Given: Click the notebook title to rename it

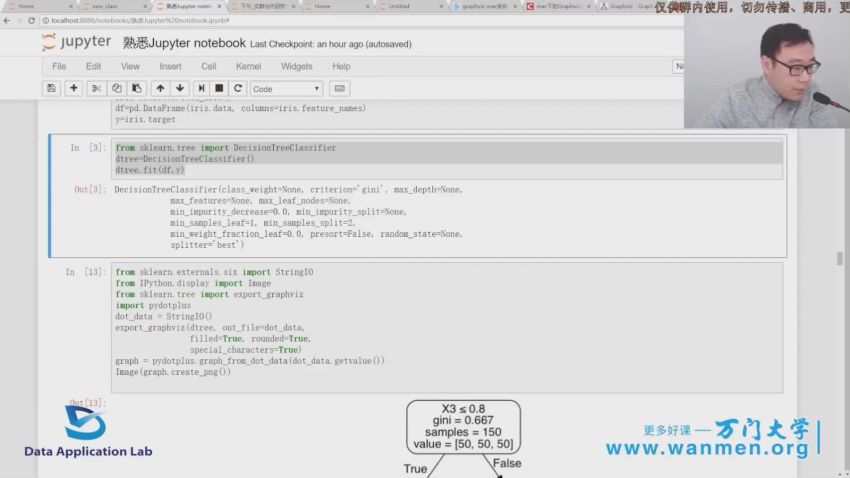Looking at the screenshot, I should click(184, 43).
